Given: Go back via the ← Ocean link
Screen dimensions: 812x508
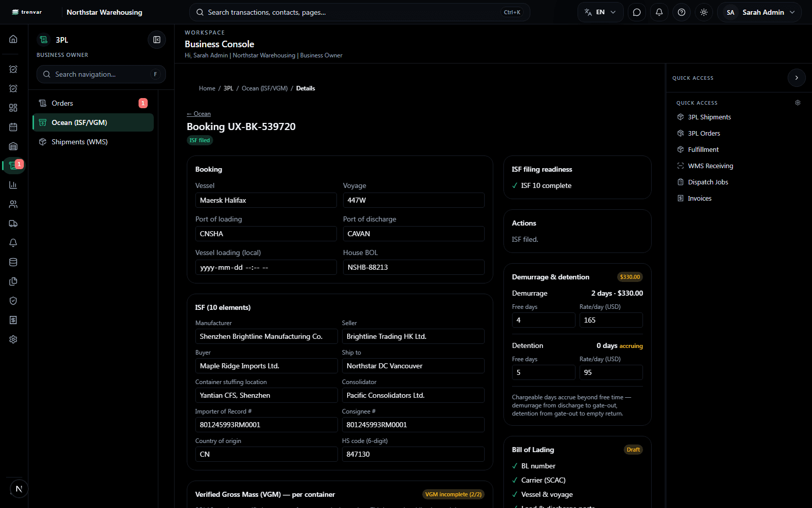Looking at the screenshot, I should (x=198, y=114).
